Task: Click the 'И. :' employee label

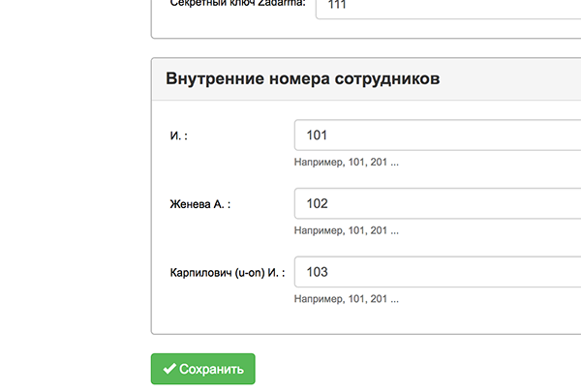Action: (x=178, y=136)
